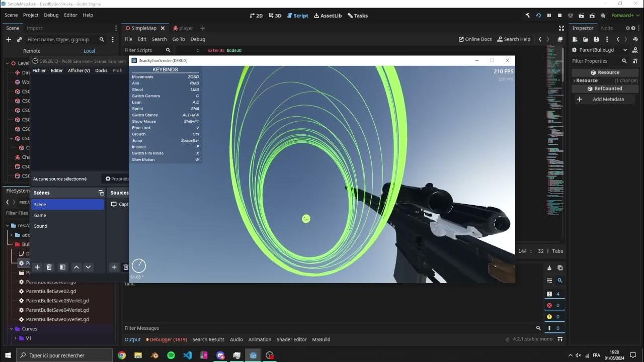Open Spotify from the Windows taskbar

pos(171,355)
